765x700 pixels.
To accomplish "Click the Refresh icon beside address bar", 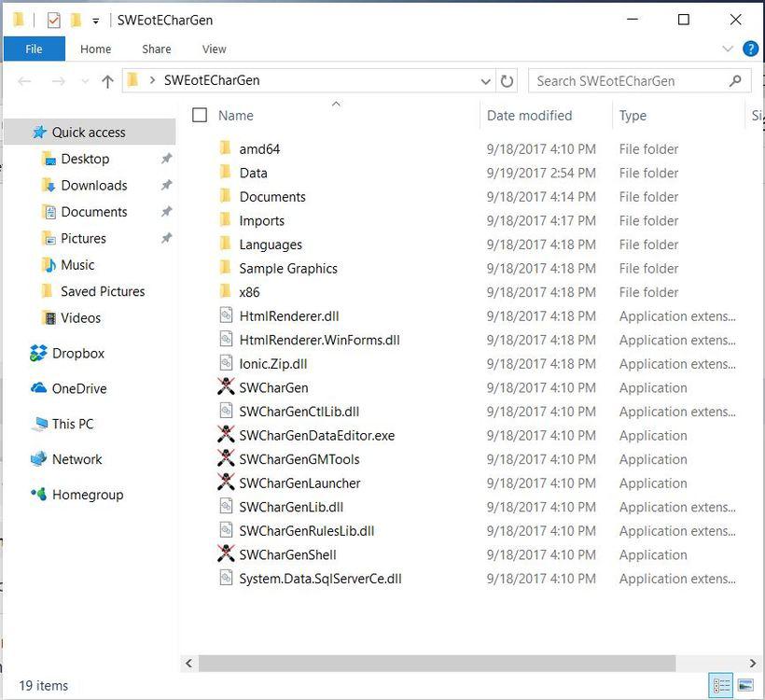I will (x=508, y=81).
